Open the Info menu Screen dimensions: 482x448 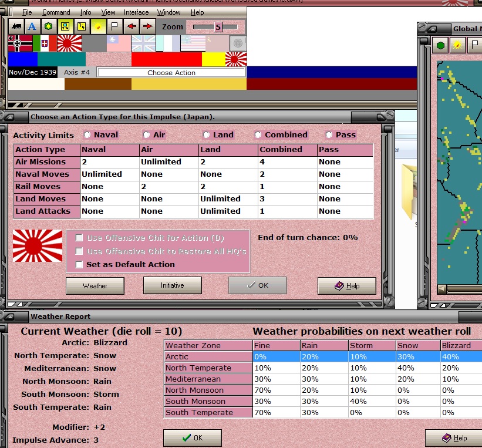[86, 12]
